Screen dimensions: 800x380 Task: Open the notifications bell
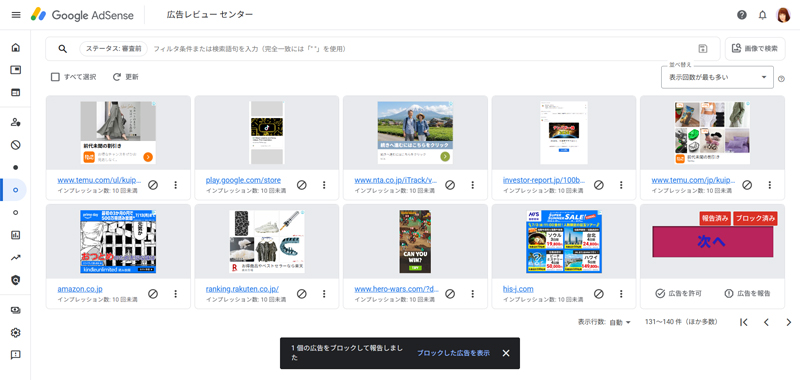point(762,15)
